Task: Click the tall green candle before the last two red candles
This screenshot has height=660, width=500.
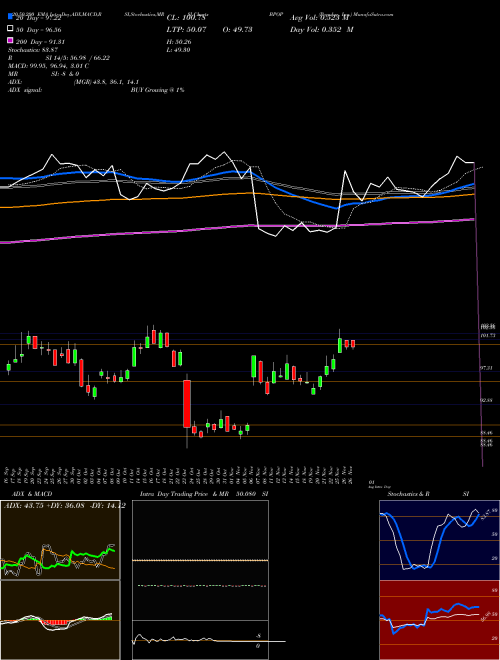Action: pos(340,345)
